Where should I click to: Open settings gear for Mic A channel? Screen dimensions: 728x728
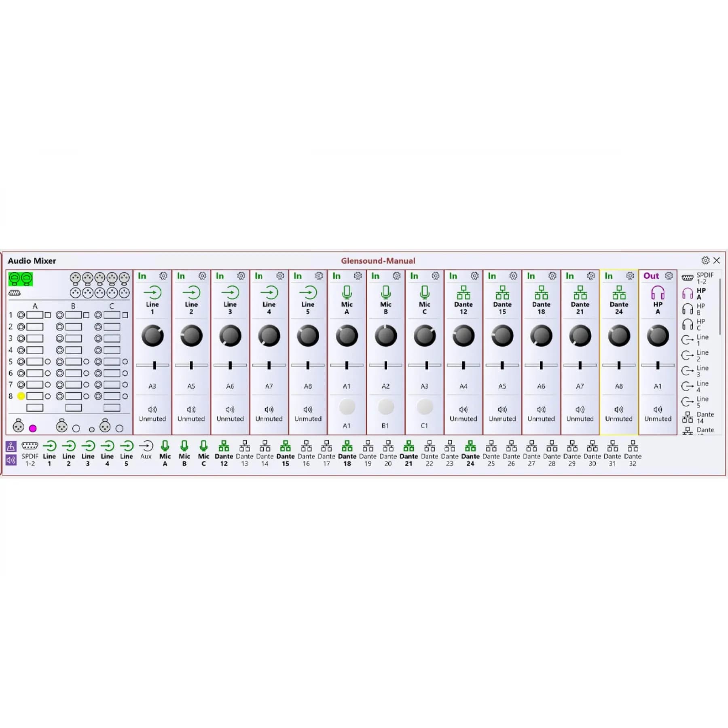pyautogui.click(x=358, y=276)
